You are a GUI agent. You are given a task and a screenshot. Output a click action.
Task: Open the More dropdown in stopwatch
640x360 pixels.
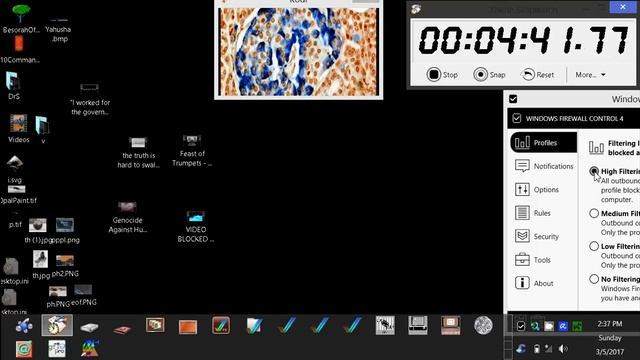590,75
